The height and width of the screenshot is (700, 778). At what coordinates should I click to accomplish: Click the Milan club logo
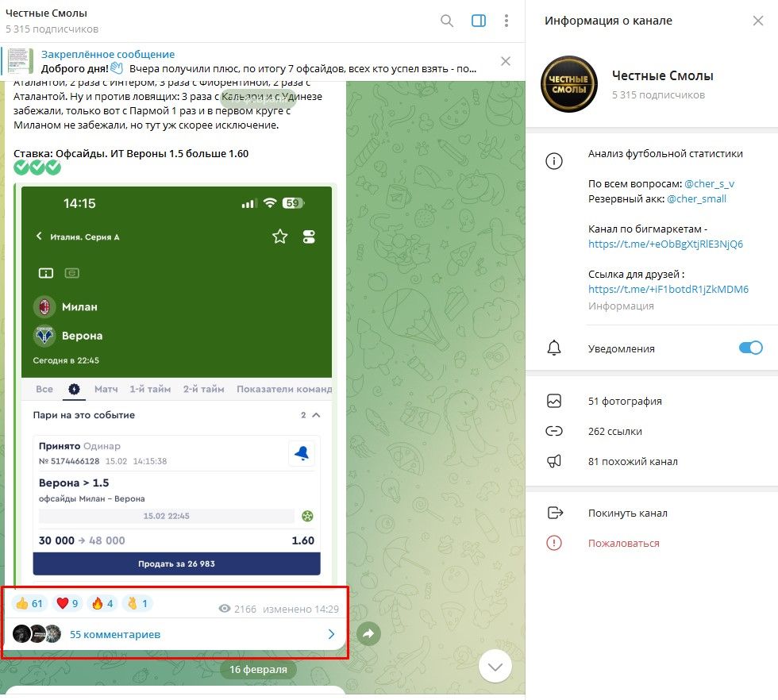(44, 307)
